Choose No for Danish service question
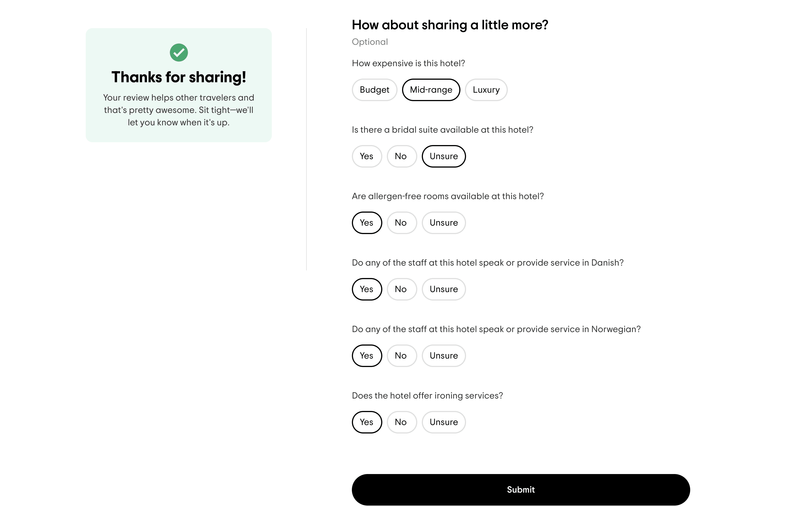The width and height of the screenshot is (812, 507). pos(401,289)
